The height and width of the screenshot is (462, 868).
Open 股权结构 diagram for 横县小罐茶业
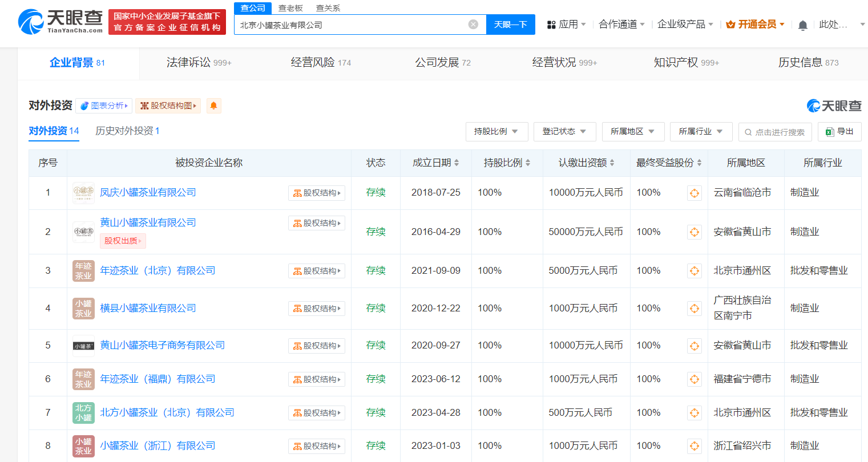tap(317, 308)
